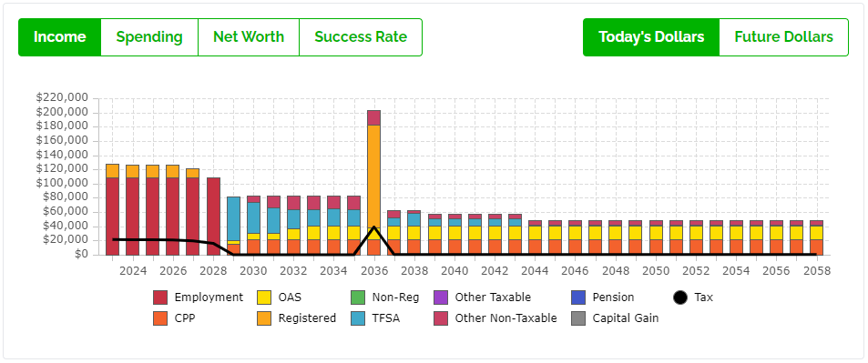Click the Pension blue legend icon
The height and width of the screenshot is (363, 868).
578,297
